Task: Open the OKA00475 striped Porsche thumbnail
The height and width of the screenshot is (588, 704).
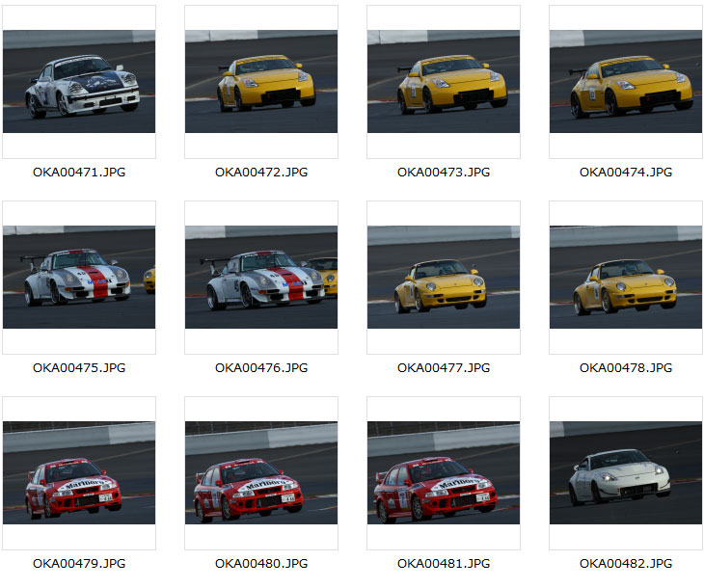Action: pos(79,277)
